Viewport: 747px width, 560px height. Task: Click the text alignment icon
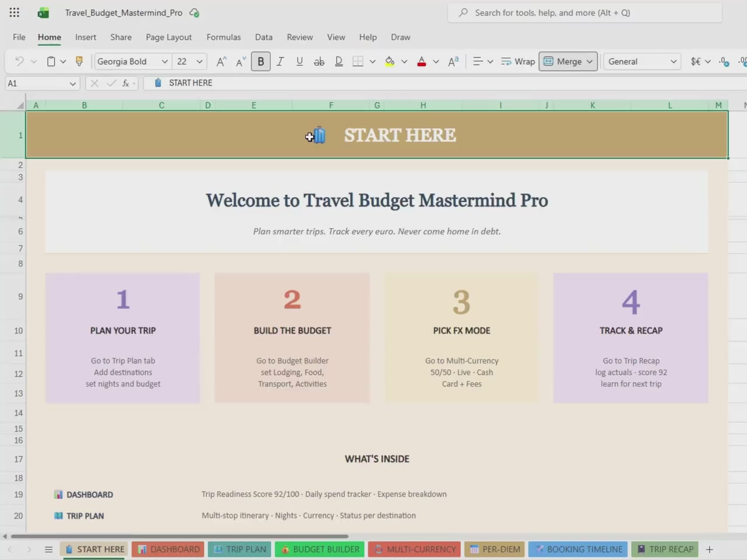coord(477,61)
